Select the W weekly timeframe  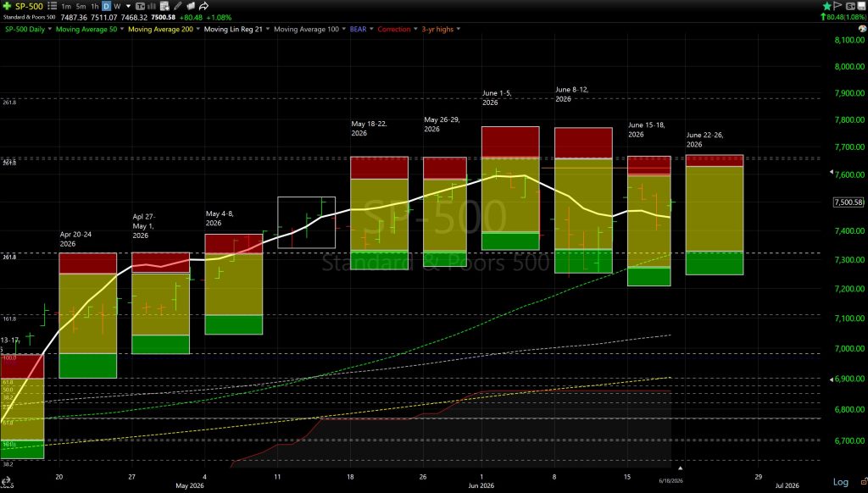pyautogui.click(x=117, y=6)
